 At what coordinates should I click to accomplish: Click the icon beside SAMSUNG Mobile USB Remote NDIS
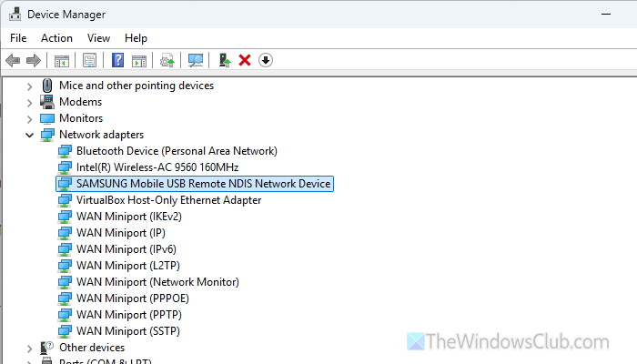65,184
